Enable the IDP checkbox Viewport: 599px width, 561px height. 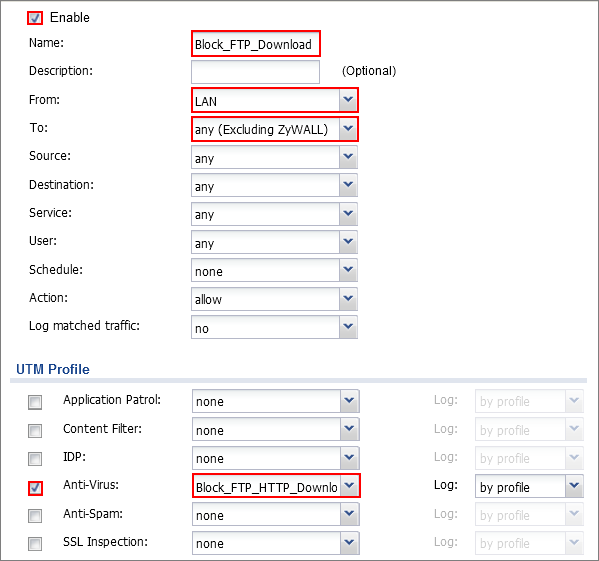pos(35,459)
